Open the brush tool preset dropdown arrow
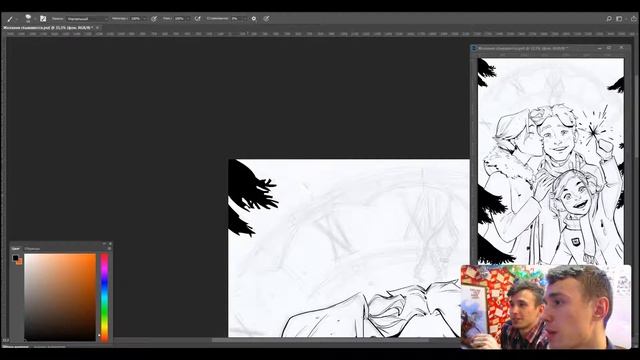This screenshot has width=640, height=360. click(16, 19)
